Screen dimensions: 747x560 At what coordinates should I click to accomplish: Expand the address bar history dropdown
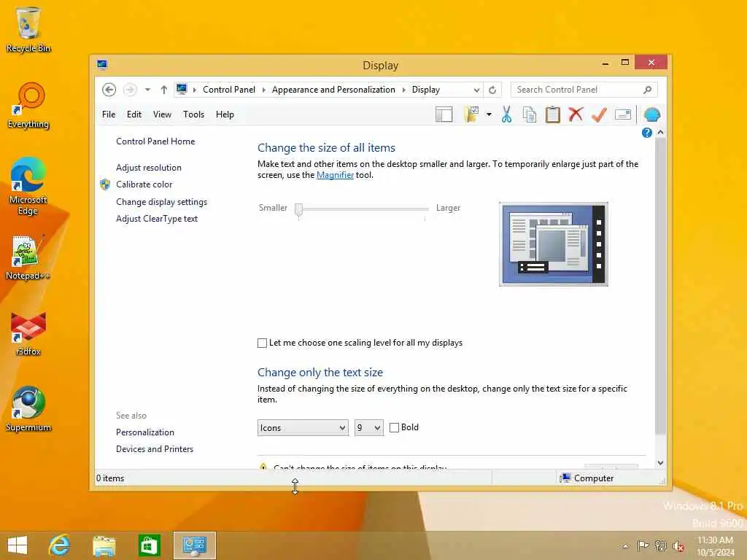476,90
